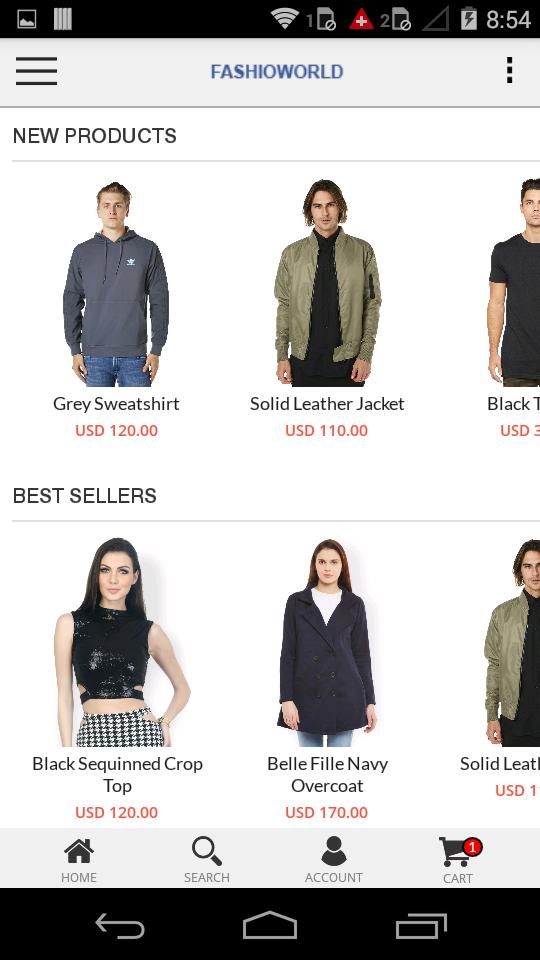The width and height of the screenshot is (540, 960).
Task: Click the Grey Sweatshirt product title
Action: coord(116,404)
